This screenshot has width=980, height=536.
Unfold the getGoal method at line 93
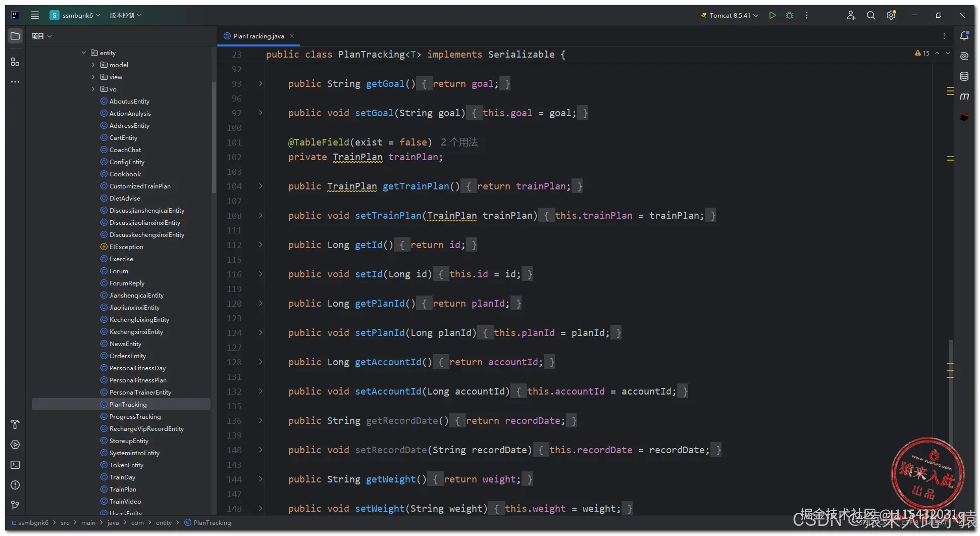click(261, 83)
